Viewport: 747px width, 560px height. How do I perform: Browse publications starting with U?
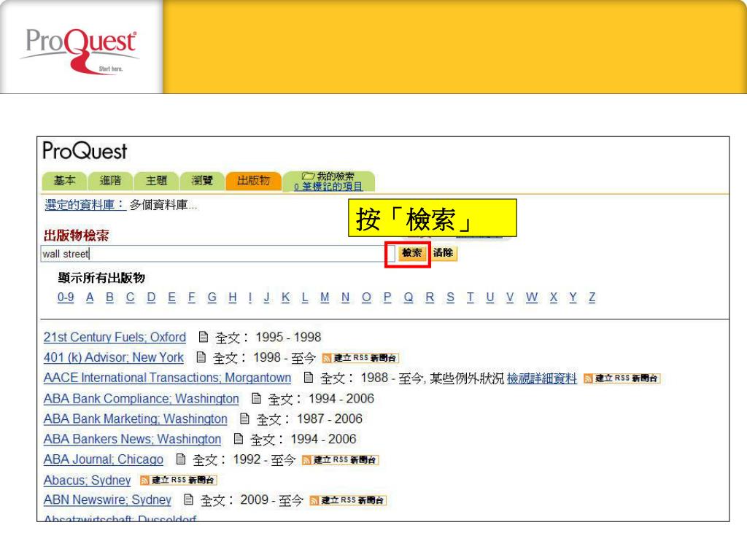pos(489,297)
